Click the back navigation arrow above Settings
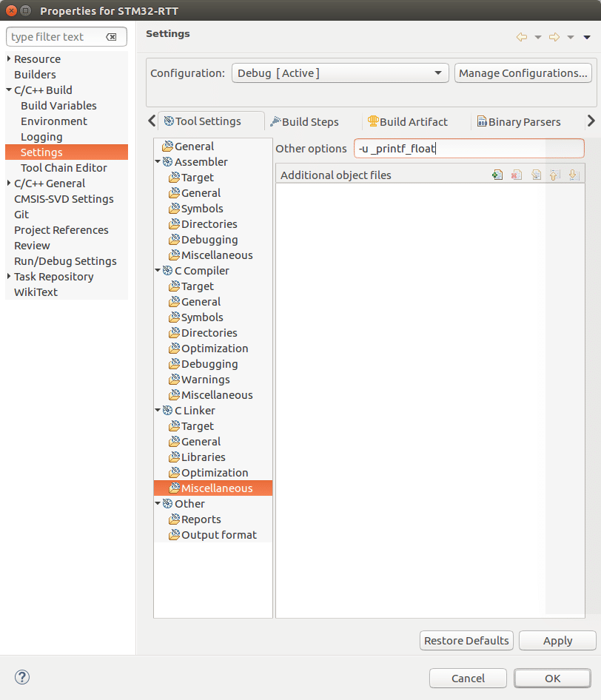The image size is (601, 700). [x=521, y=36]
